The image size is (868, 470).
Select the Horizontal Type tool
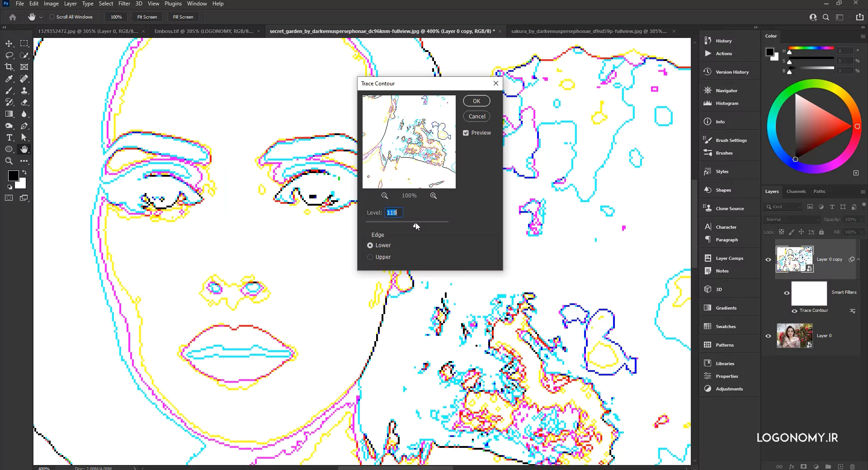[x=9, y=137]
